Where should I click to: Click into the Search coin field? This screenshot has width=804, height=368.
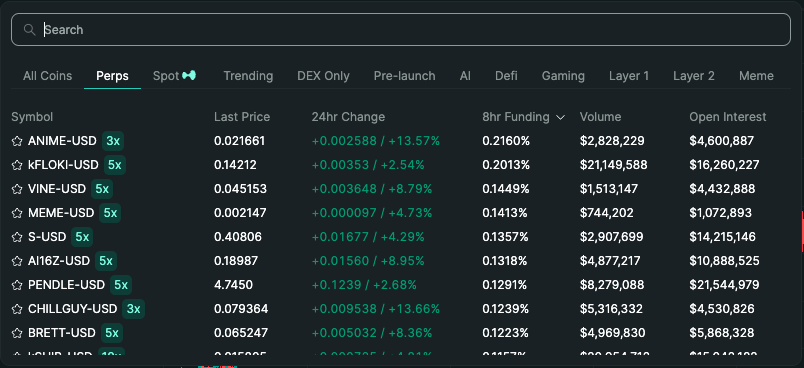pyautogui.click(x=400, y=30)
